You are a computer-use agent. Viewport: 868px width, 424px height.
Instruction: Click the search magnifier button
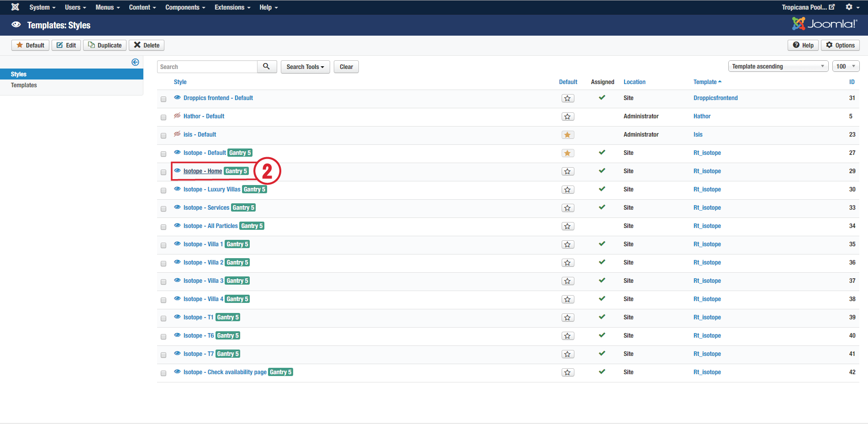pyautogui.click(x=267, y=67)
